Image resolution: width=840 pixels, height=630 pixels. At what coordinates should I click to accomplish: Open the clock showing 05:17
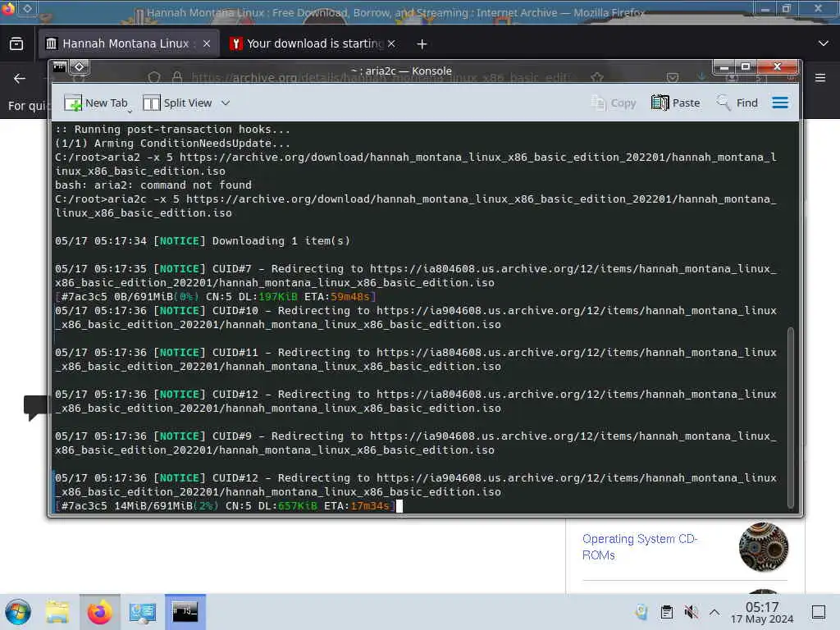tap(762, 612)
